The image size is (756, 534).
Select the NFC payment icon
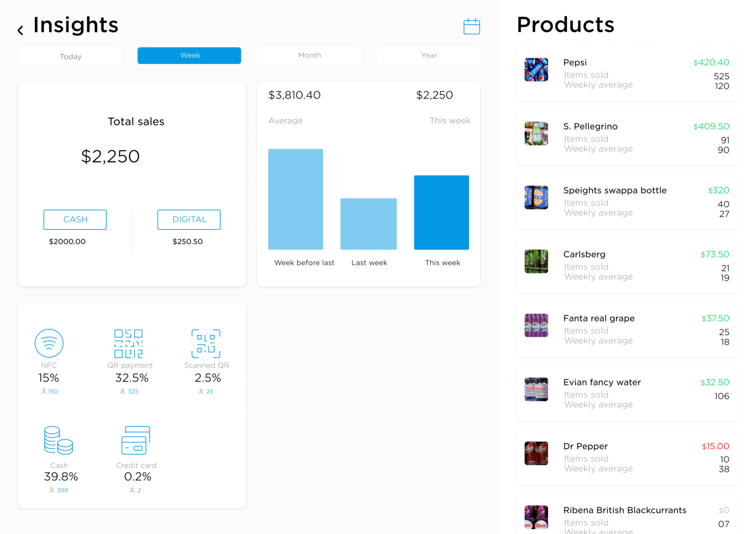(49, 343)
